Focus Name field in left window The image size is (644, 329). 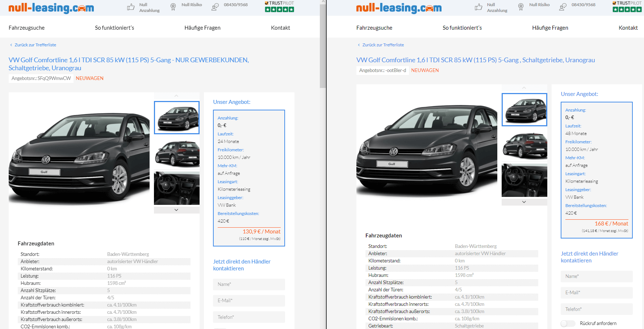(x=249, y=284)
